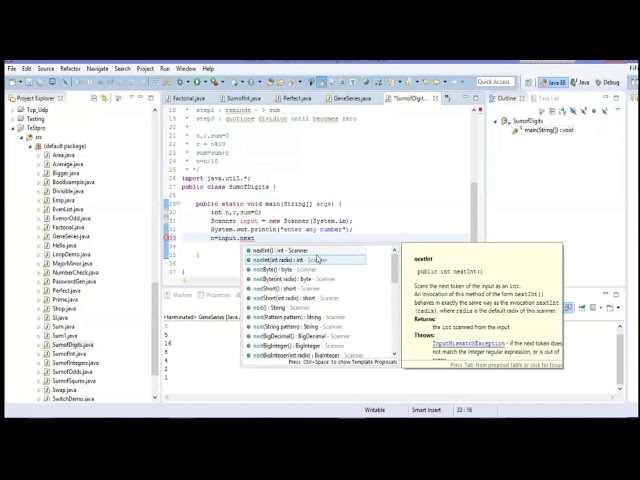This screenshot has height=480, width=640.
Task: Collapse the src folder node
Action: 21,138
